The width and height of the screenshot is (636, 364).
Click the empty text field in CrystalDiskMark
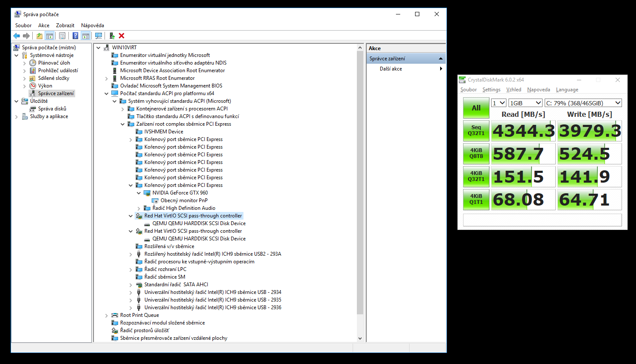point(542,220)
